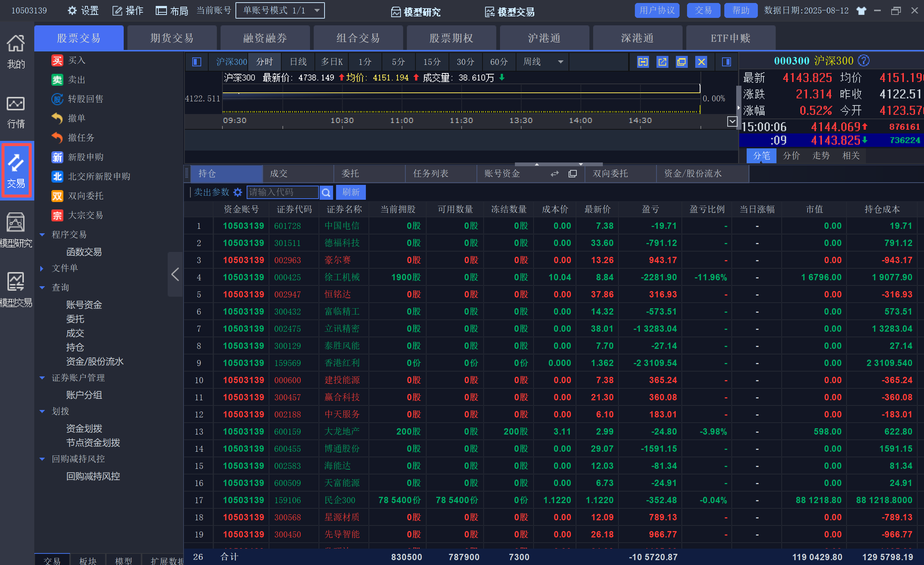Click the yellow X chart close icon
The height and width of the screenshot is (565, 924).
[701, 62]
